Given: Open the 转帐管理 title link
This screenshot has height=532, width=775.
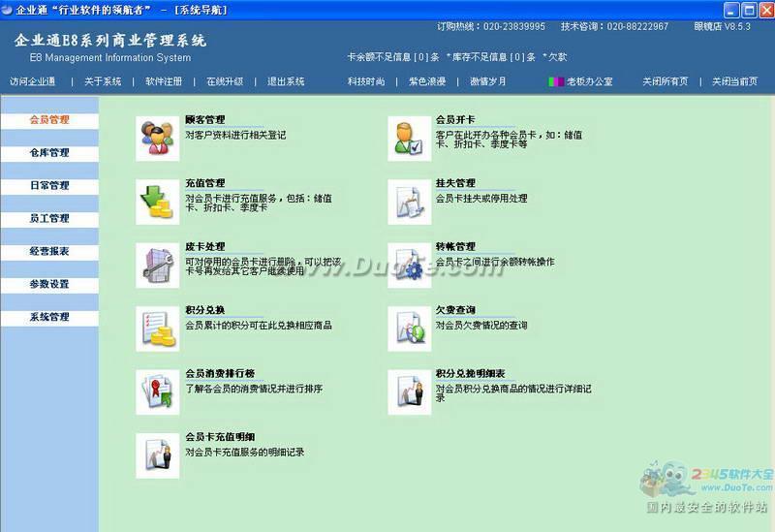Looking at the screenshot, I should pyautogui.click(x=455, y=246).
